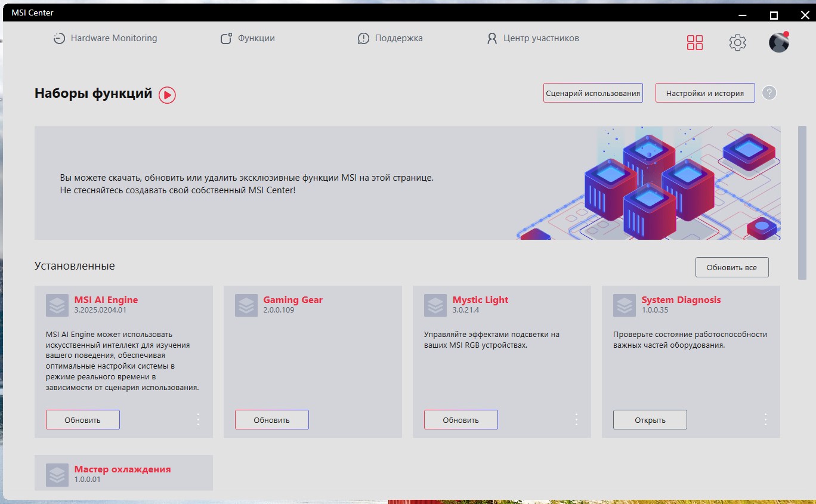Switch to the Hardware Monitoring tab
Image resolution: width=816 pixels, height=504 pixels.
pos(105,38)
